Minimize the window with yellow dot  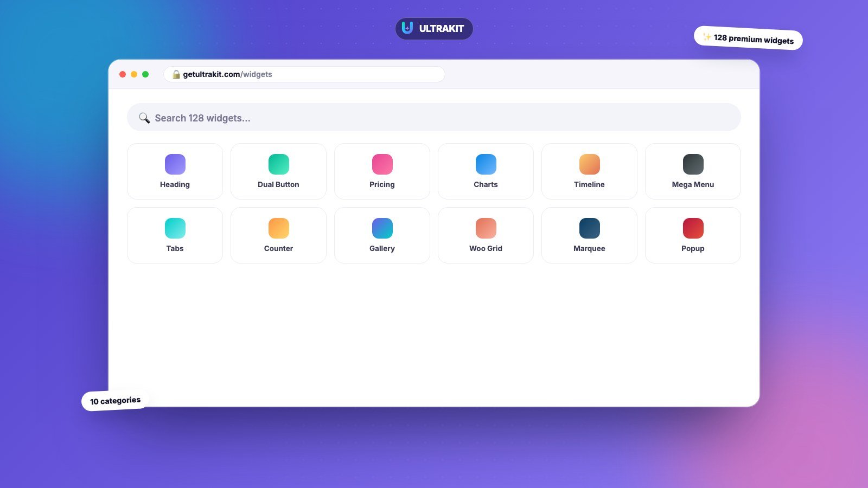(134, 74)
